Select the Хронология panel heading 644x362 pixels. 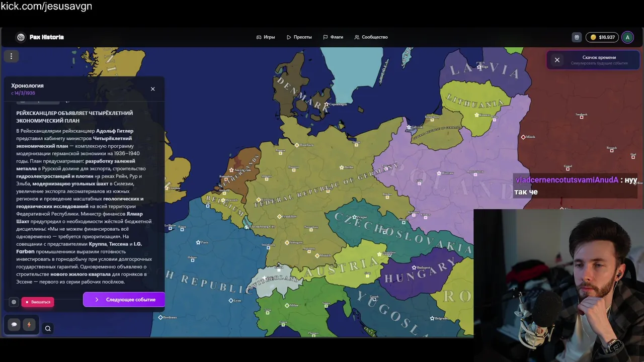[x=27, y=85]
